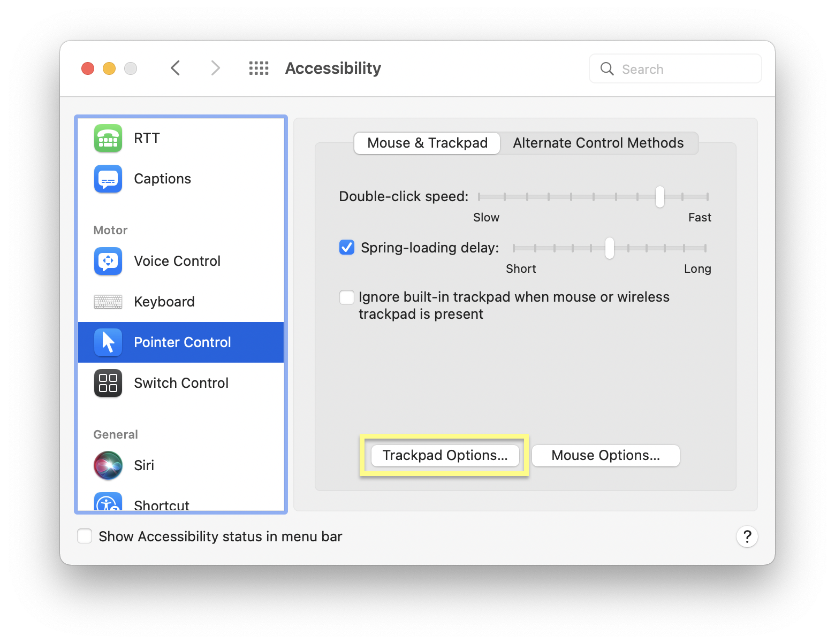Select Siri label in the sidebar

[x=144, y=465]
